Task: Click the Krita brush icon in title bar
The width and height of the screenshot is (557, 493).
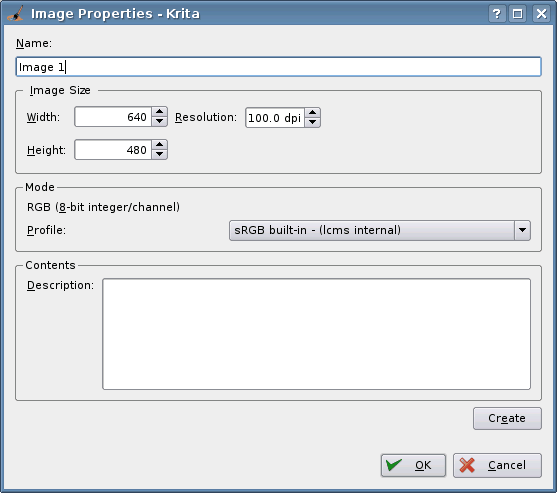Action: [x=15, y=13]
